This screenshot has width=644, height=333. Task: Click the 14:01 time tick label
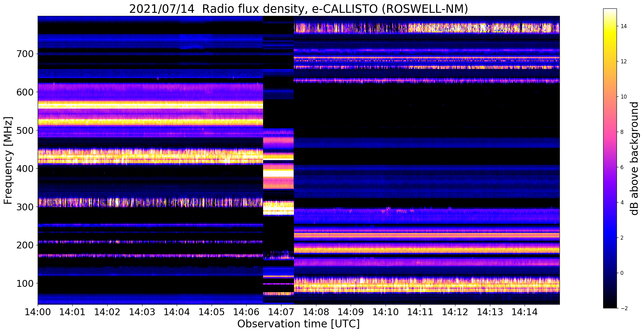[73, 312]
